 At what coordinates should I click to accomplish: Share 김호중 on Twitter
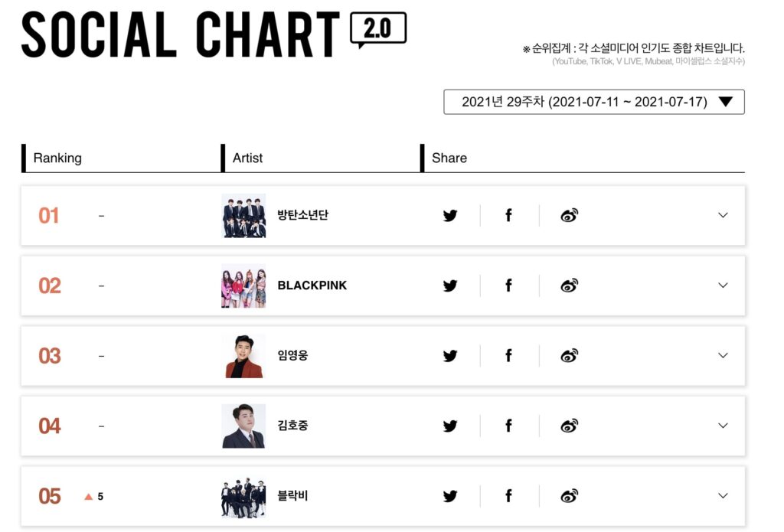click(x=450, y=426)
